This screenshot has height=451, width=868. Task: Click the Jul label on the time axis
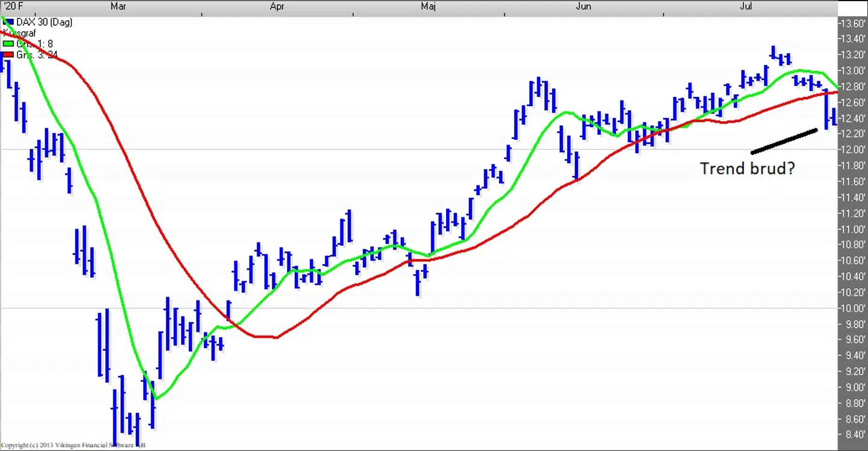[x=746, y=7]
